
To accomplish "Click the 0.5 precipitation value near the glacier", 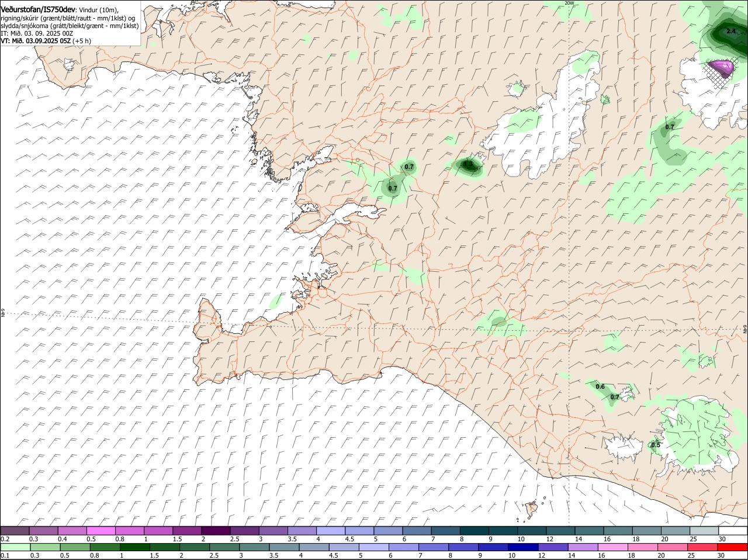I will click(656, 445).
